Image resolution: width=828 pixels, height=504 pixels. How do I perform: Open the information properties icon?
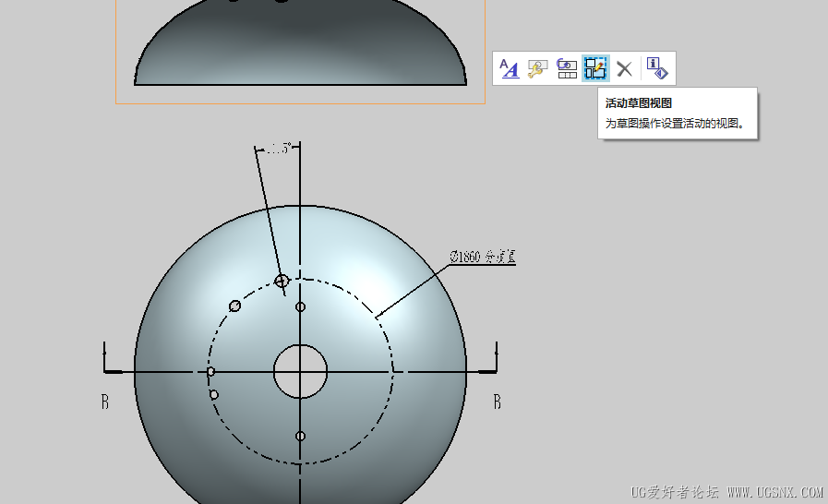pos(656,68)
